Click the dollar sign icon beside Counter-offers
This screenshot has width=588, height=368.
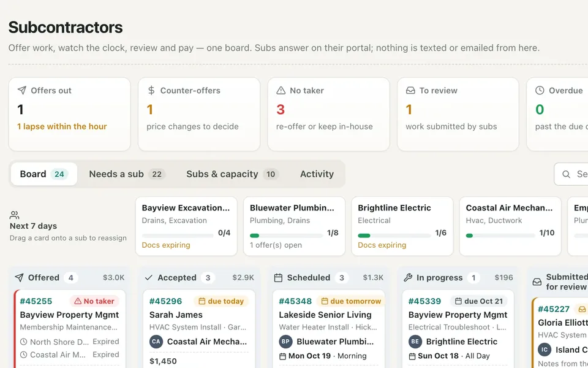(x=151, y=90)
